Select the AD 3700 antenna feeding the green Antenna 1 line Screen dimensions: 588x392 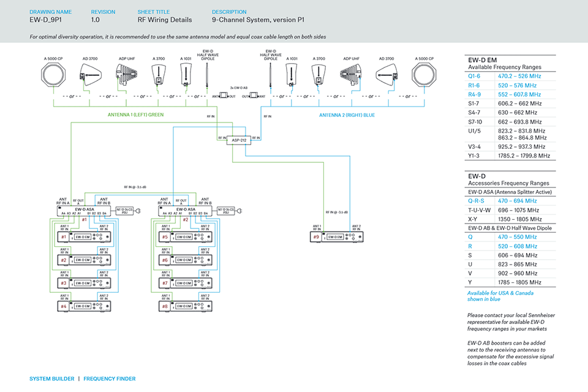pos(89,74)
